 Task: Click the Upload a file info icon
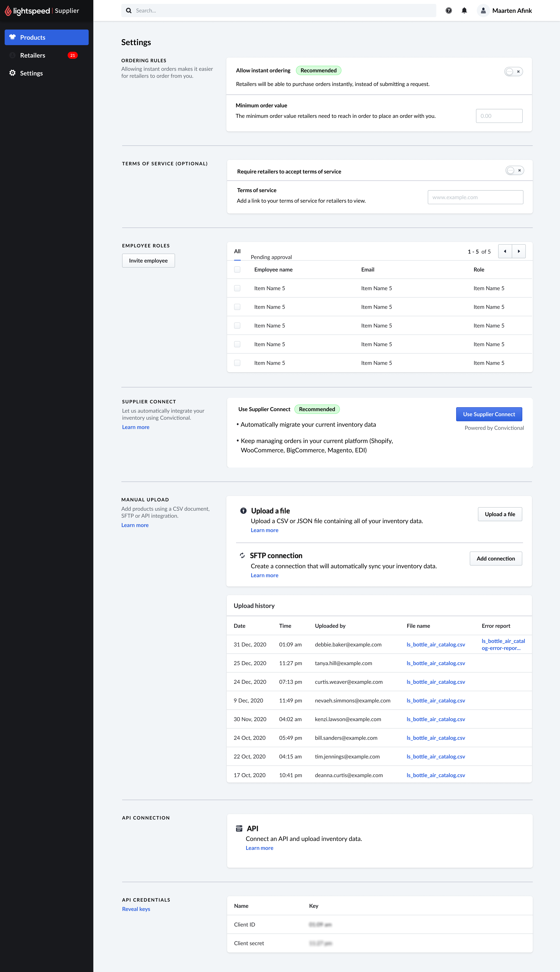pyautogui.click(x=243, y=511)
